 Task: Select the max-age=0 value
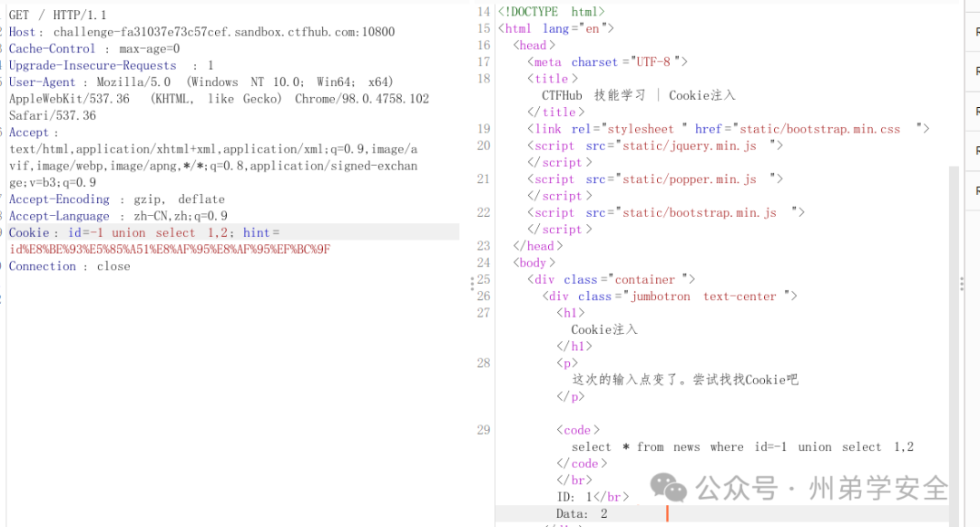pos(150,49)
